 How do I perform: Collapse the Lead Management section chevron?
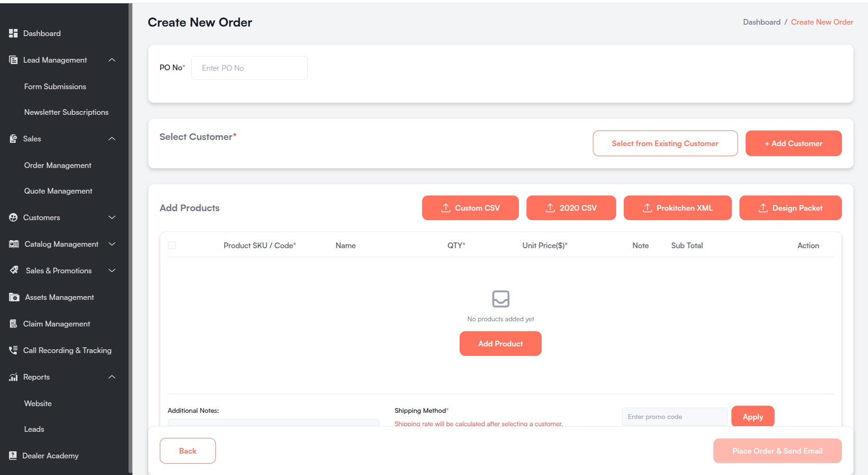pos(112,60)
